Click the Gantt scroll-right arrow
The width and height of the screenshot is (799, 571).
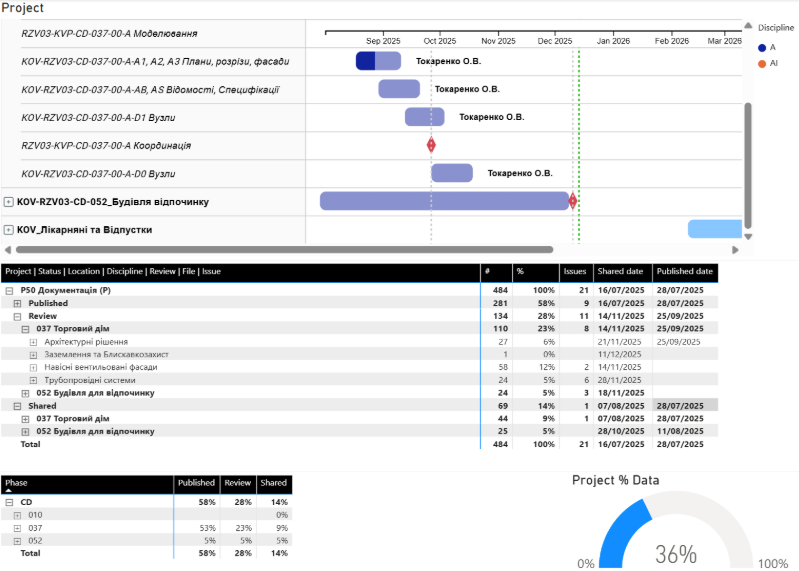click(x=735, y=250)
